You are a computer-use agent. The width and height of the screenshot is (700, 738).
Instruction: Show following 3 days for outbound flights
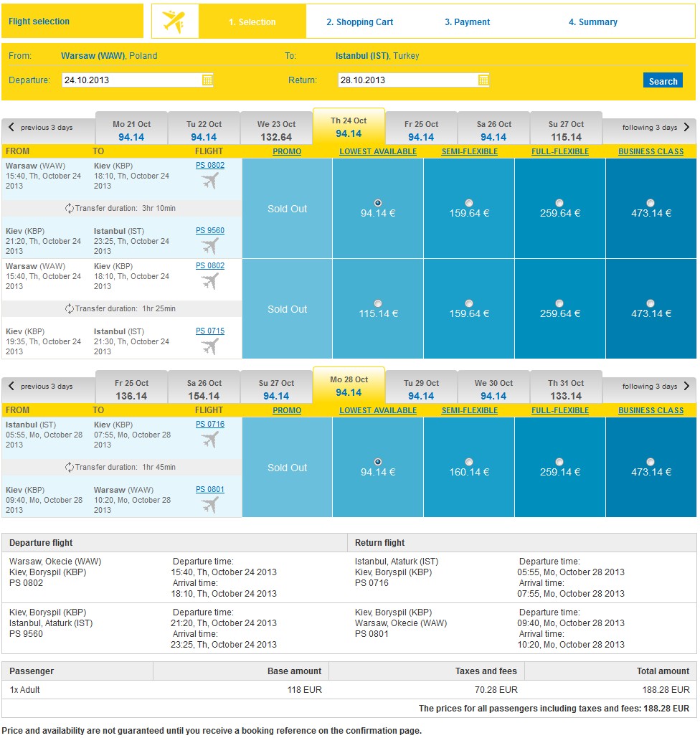pyautogui.click(x=656, y=127)
